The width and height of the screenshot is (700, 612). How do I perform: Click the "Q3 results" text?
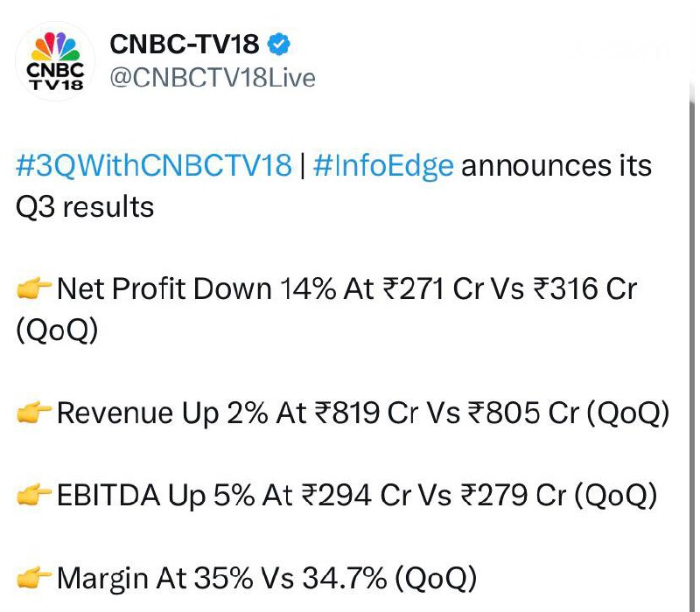(x=85, y=206)
